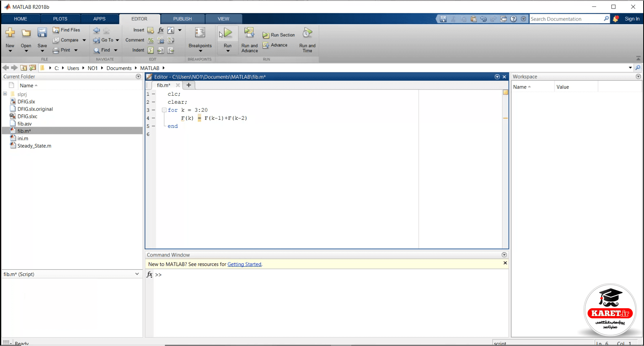The image size is (644, 346).
Task: Switch to the PUBLISH ribbon tab
Action: pos(183,19)
